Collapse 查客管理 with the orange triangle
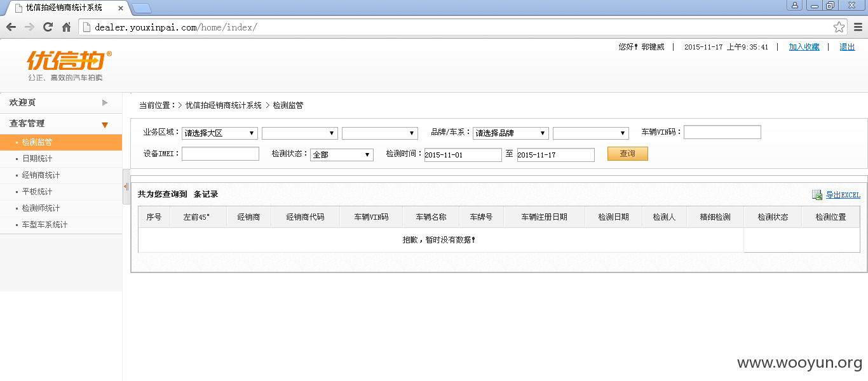This screenshot has height=381, width=868. (105, 124)
